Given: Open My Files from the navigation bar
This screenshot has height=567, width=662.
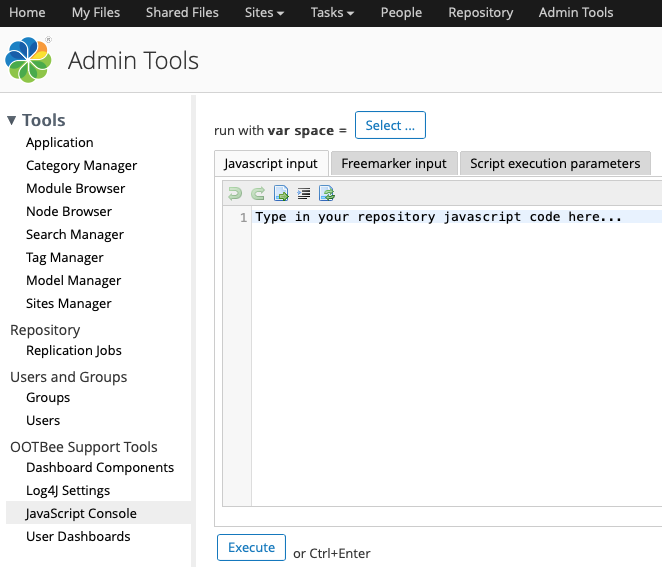Looking at the screenshot, I should [96, 13].
